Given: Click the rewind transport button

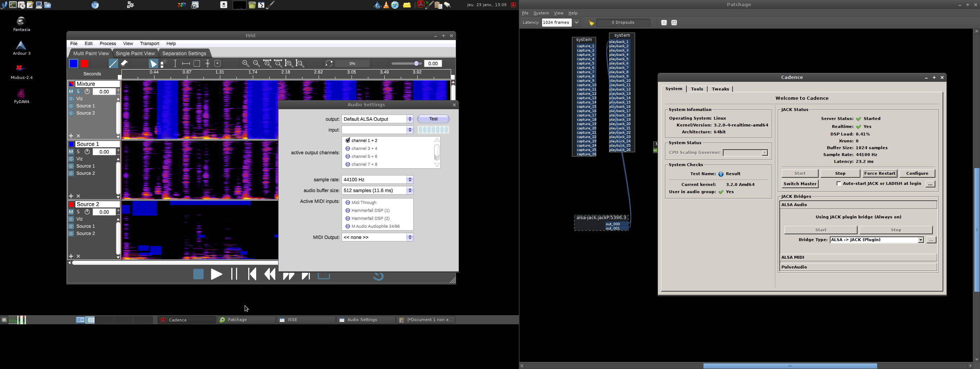Looking at the screenshot, I should 270,274.
